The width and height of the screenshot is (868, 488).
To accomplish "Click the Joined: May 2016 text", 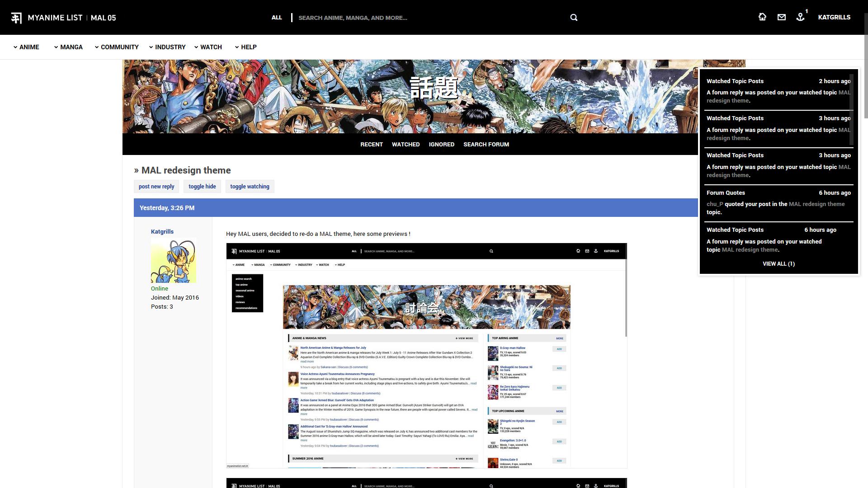I will point(175,298).
